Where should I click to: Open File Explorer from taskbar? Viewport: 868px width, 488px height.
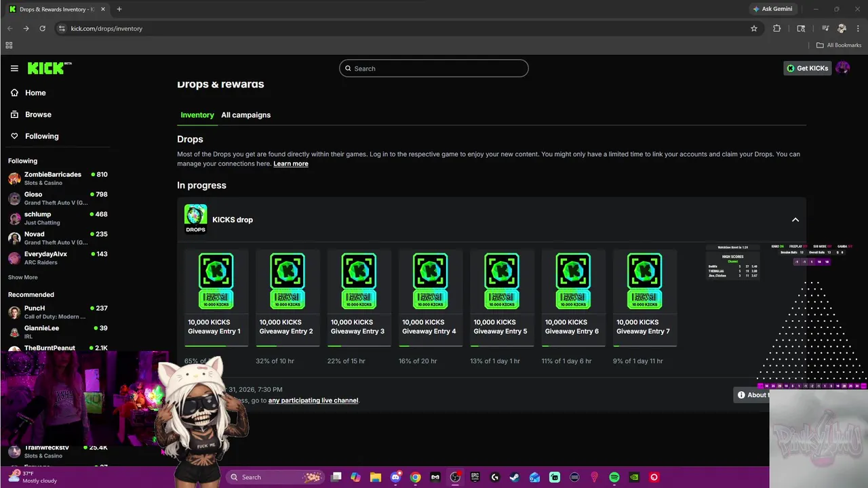pos(376,477)
